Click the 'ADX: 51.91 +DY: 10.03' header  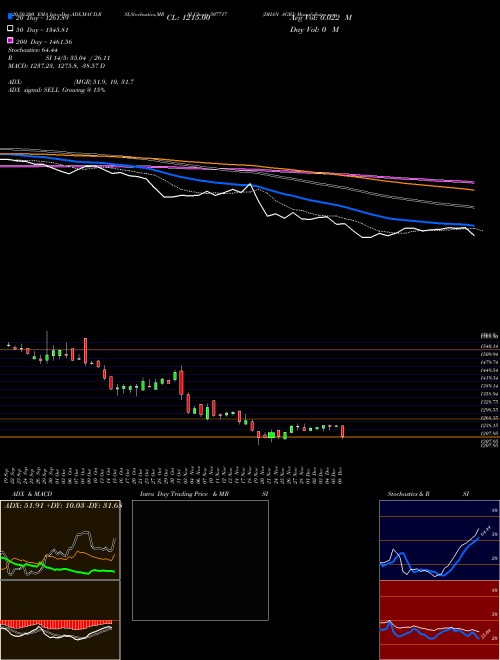click(x=62, y=505)
